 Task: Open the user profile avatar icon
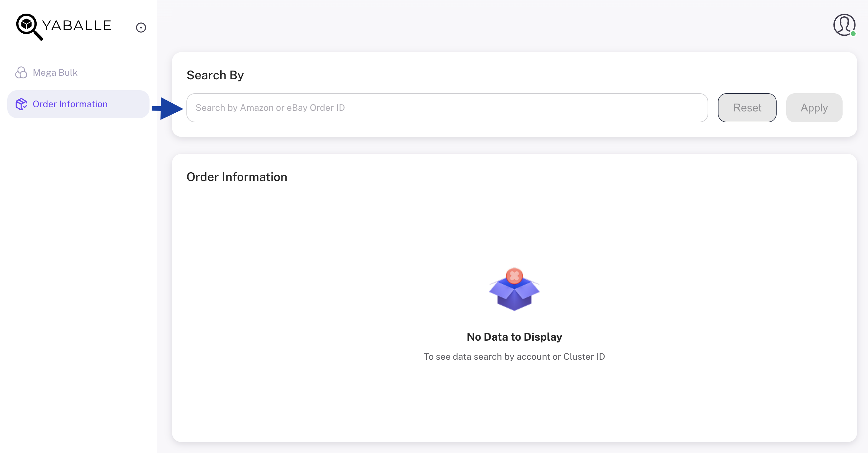[844, 25]
